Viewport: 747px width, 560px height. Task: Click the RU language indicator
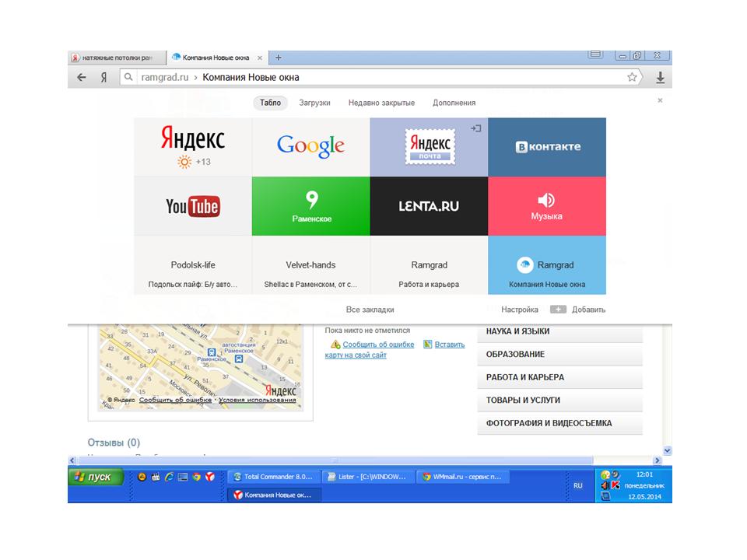point(578,485)
